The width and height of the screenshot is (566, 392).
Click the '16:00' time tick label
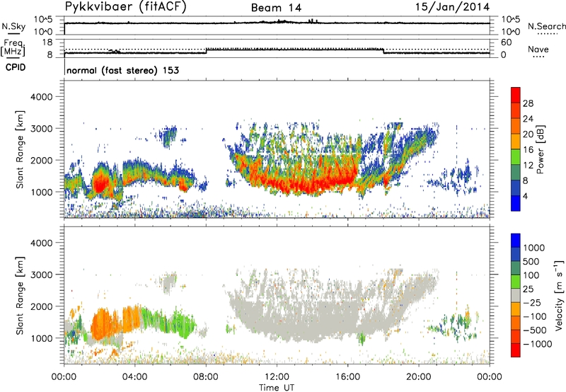pos(347,377)
